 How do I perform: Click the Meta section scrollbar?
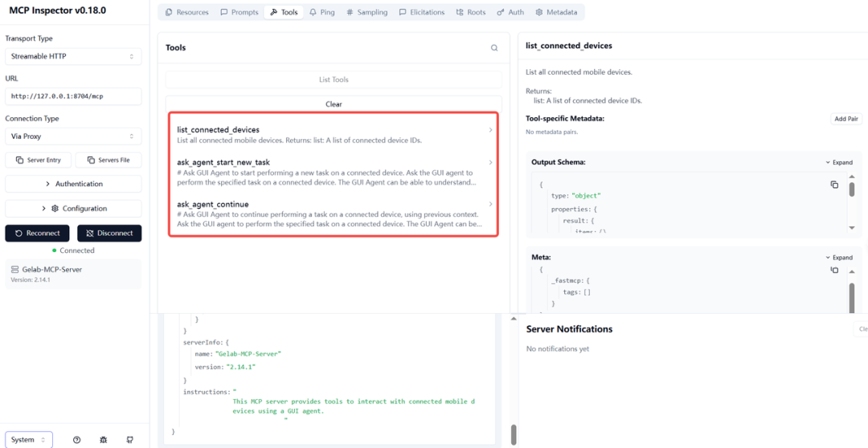pyautogui.click(x=852, y=298)
